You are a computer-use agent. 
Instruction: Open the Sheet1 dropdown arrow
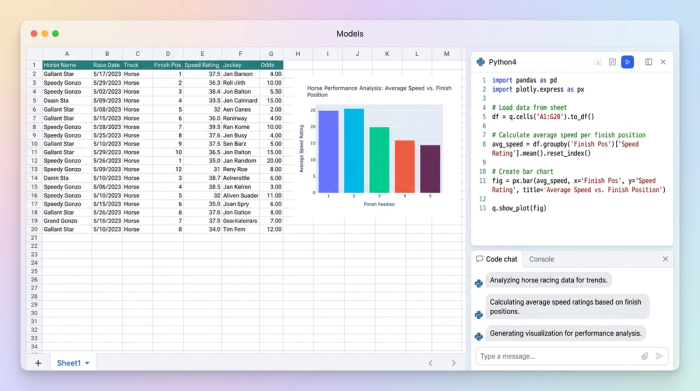pyautogui.click(x=87, y=363)
